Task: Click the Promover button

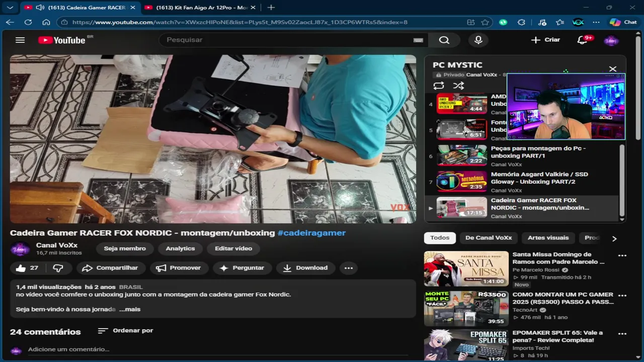Action: click(x=179, y=268)
